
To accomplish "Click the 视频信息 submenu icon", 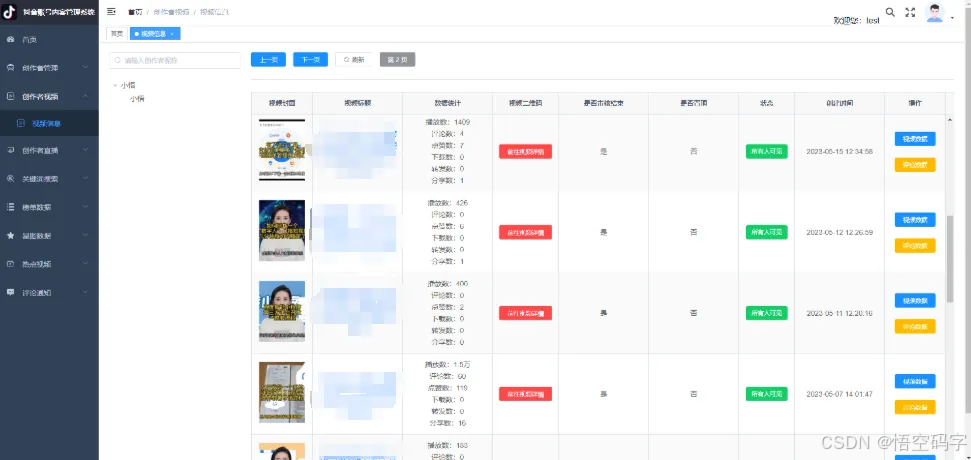I will pos(21,123).
